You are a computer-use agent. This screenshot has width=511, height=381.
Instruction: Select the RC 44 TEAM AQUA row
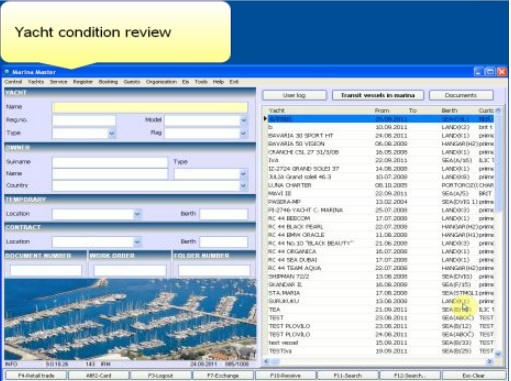pos(380,268)
